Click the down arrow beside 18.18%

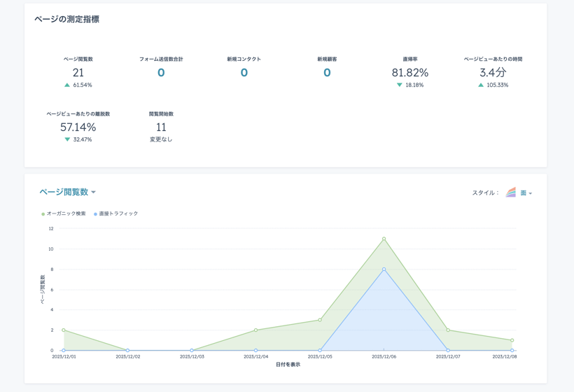tap(400, 85)
